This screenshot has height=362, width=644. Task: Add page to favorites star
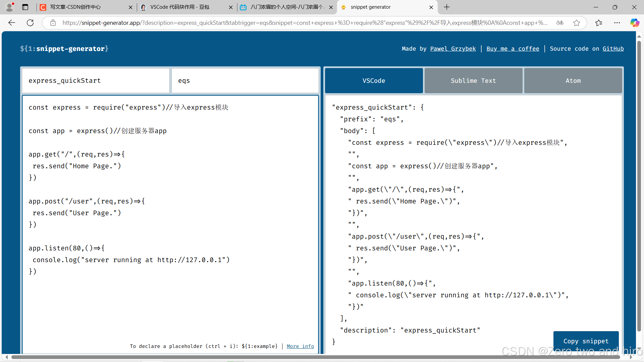[x=577, y=23]
